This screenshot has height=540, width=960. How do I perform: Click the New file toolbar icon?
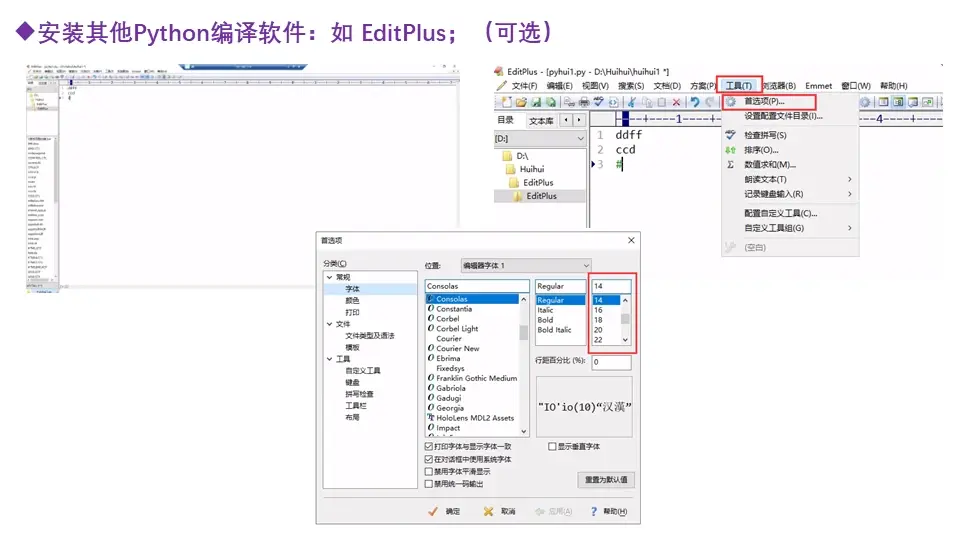pos(506,102)
